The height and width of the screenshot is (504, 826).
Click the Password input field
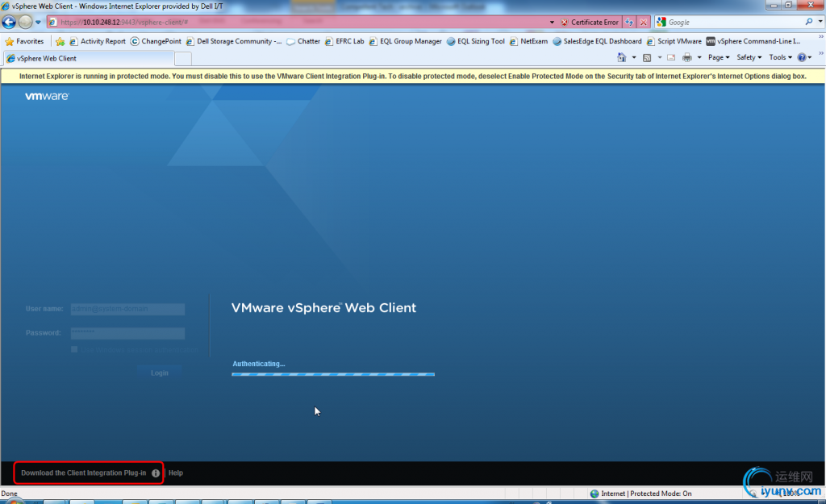coord(127,333)
